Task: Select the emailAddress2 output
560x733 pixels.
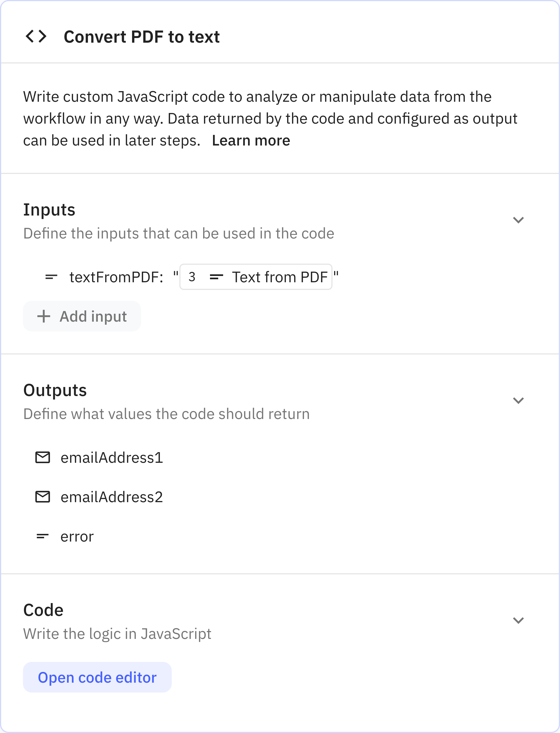Action: pos(112,497)
